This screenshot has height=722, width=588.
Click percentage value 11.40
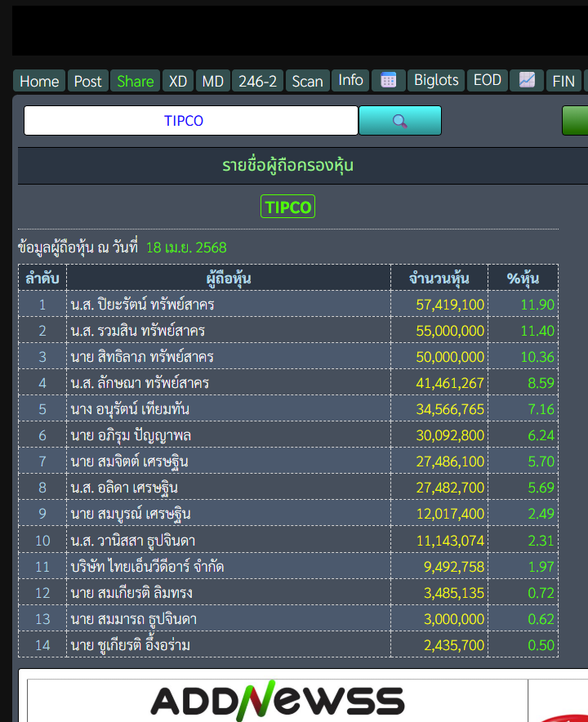pos(537,331)
